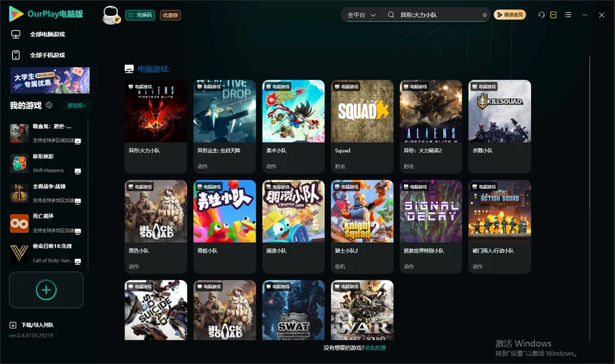Open the list menu icon
615x364 pixels.
[568, 15]
